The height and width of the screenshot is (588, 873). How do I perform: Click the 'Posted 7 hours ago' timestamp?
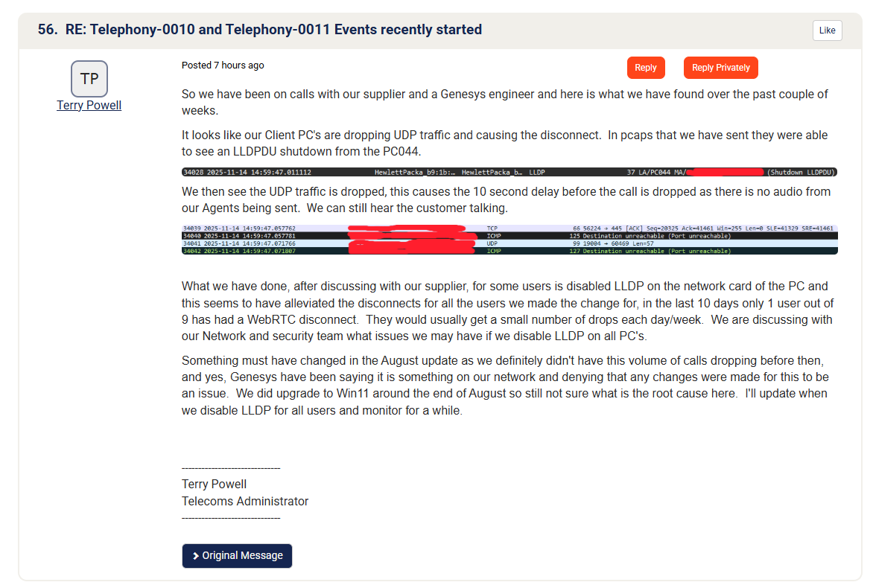223,65
